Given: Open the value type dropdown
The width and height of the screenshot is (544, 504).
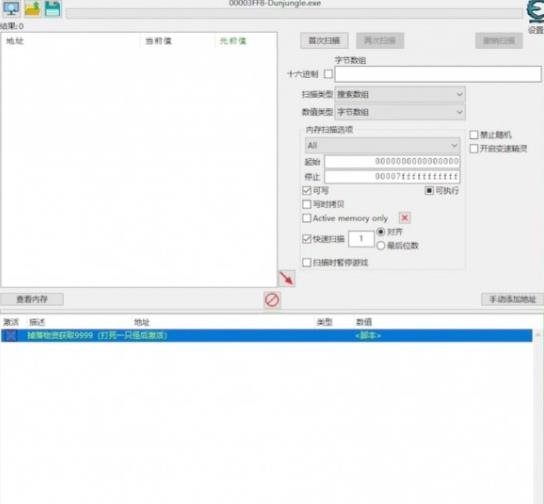Looking at the screenshot, I should tap(400, 112).
